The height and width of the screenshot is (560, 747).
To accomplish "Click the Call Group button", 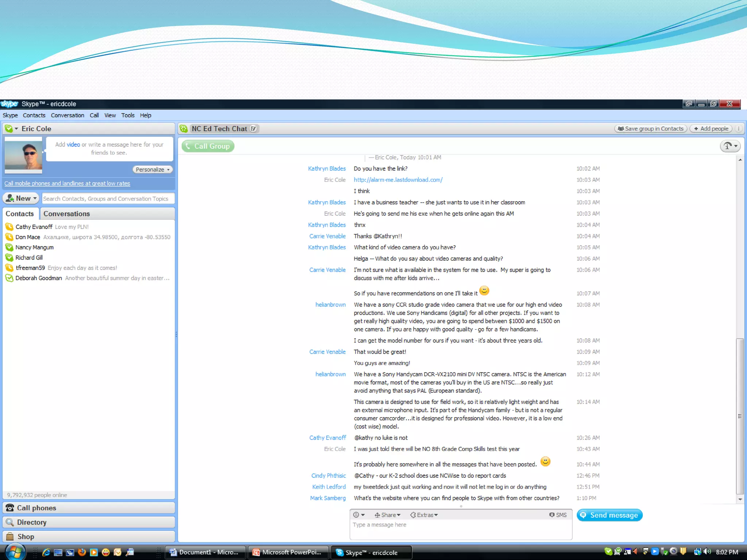I will [208, 146].
